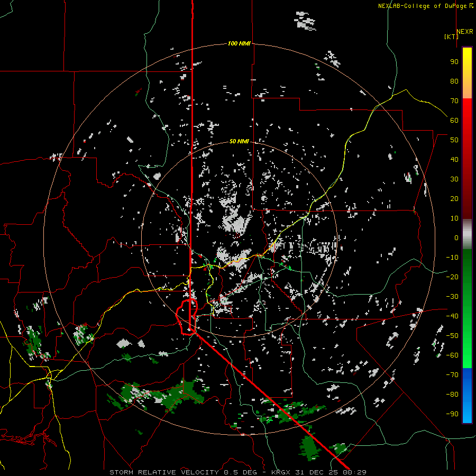This screenshot has width=476, height=476.
Task: Select the 70 value on velocity scale
Action: pyautogui.click(x=454, y=101)
